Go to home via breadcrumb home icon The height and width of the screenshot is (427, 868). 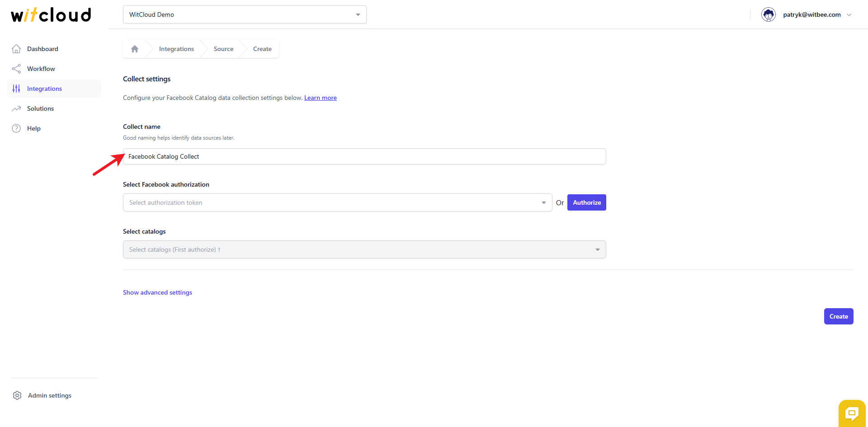point(135,49)
